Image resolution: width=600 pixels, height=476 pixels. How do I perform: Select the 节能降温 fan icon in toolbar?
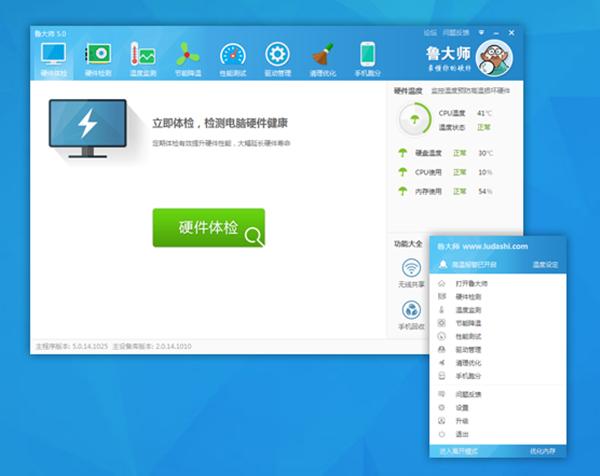coord(187,59)
